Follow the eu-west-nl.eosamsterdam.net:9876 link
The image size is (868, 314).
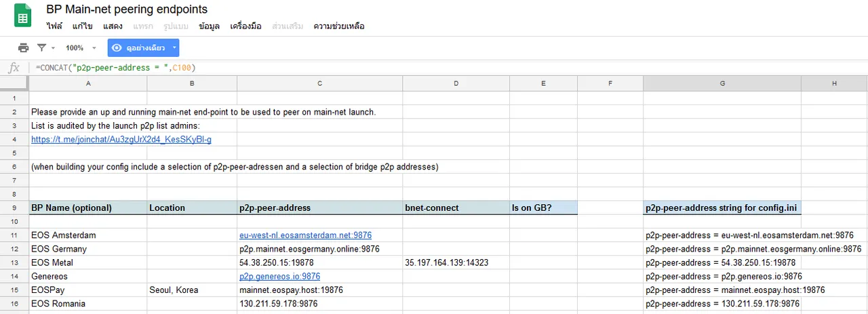(x=305, y=235)
